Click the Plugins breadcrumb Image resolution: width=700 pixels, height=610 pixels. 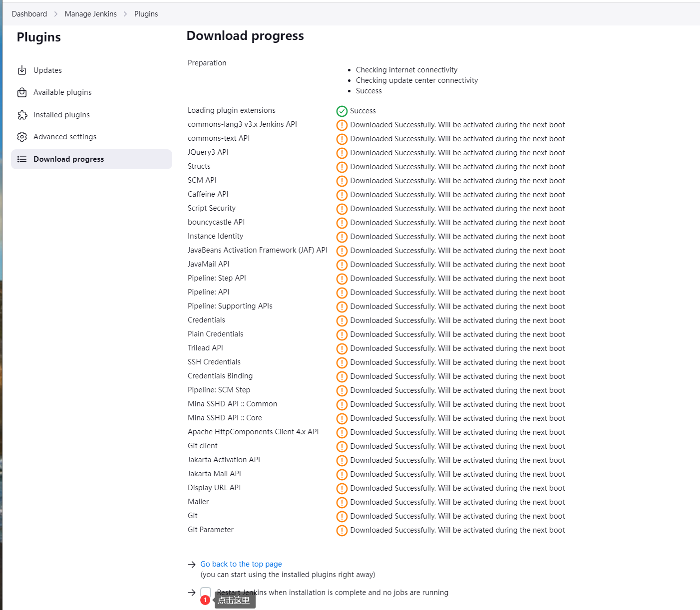tap(146, 14)
